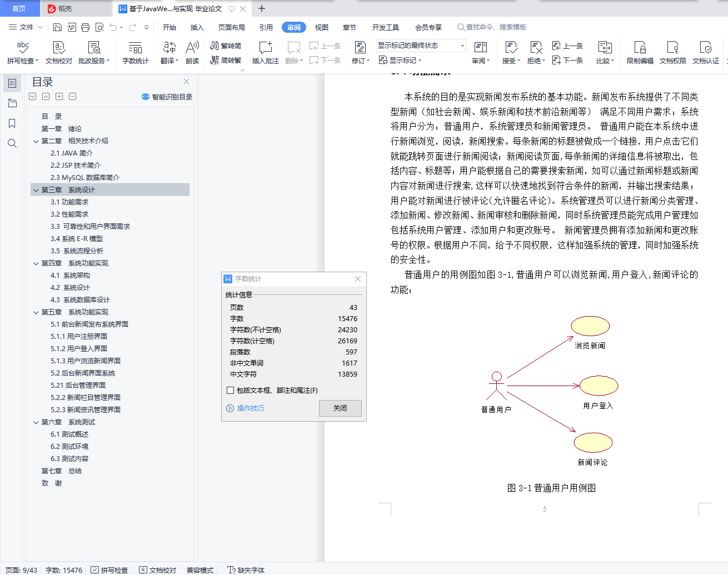Toggle 拼写检查 in the status bar
The height and width of the screenshot is (575, 728).
pyautogui.click(x=109, y=570)
